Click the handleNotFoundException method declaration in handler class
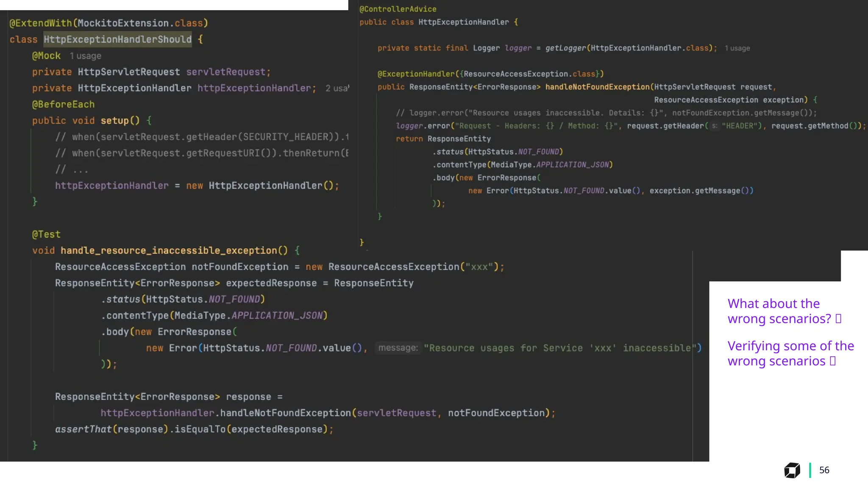 [x=597, y=87]
